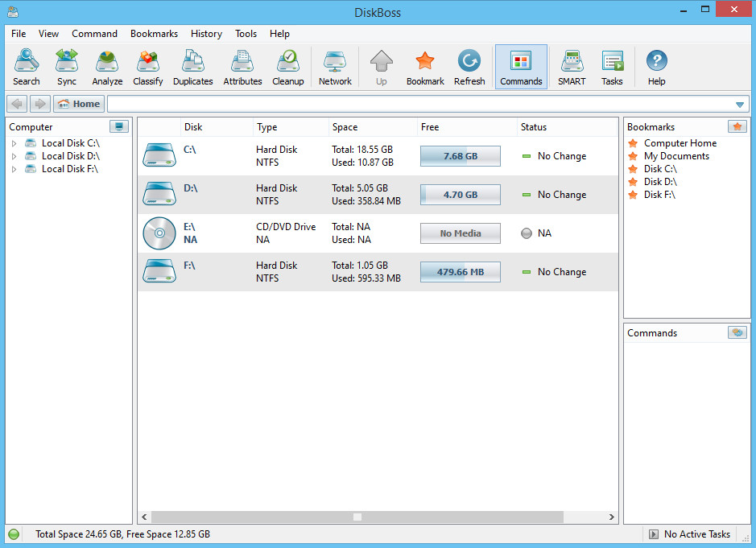
Task: Open the Computer Home bookmark
Action: click(680, 143)
